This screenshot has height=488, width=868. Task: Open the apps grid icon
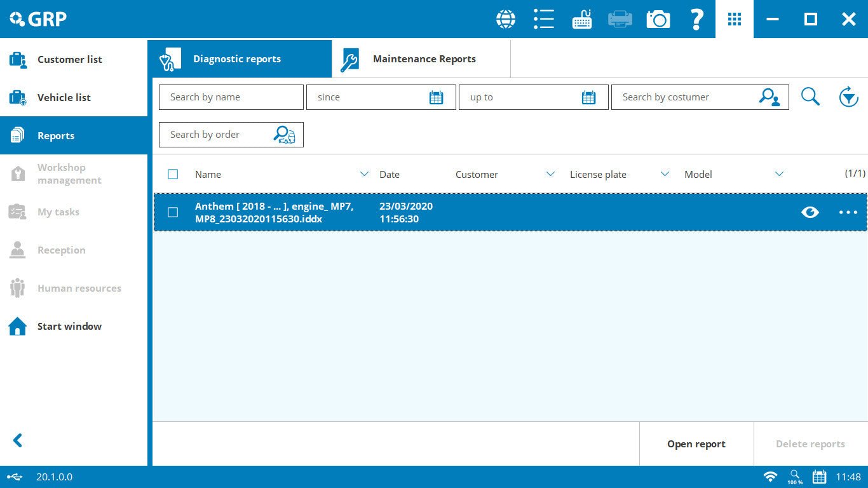coord(735,19)
